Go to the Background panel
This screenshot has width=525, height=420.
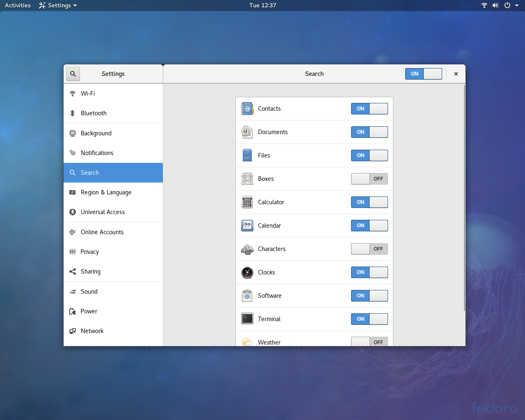coord(113,133)
